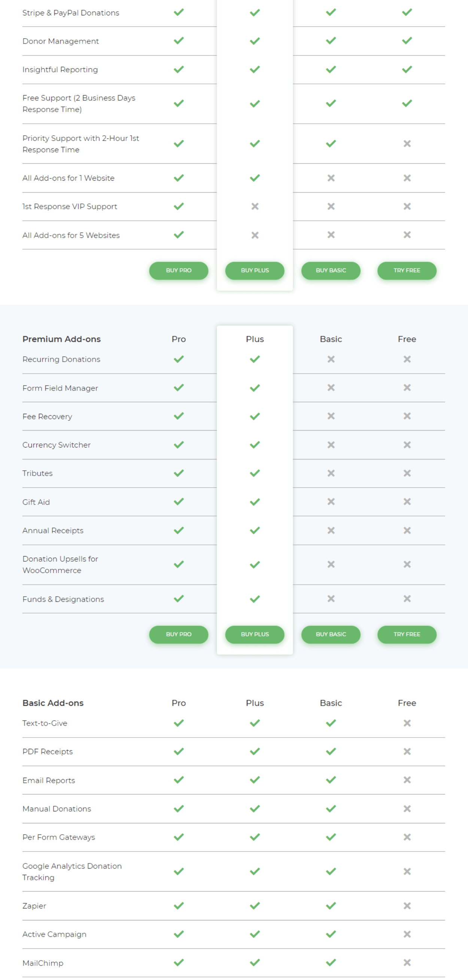Click the Manual Donations label
Viewport: 468px width, 980px height.
point(57,808)
